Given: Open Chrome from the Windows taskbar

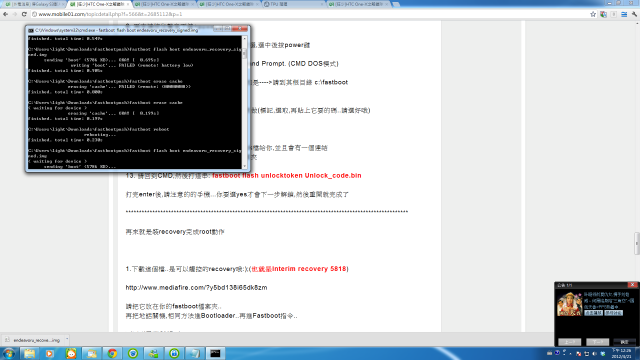Looking at the screenshot, I should point(112,353).
